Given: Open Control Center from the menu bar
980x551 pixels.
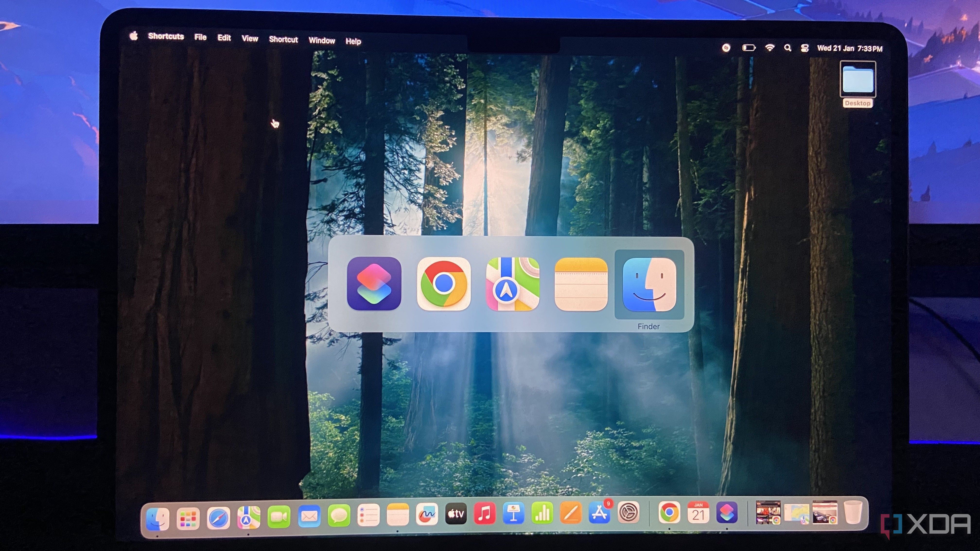Looking at the screenshot, I should 804,48.
